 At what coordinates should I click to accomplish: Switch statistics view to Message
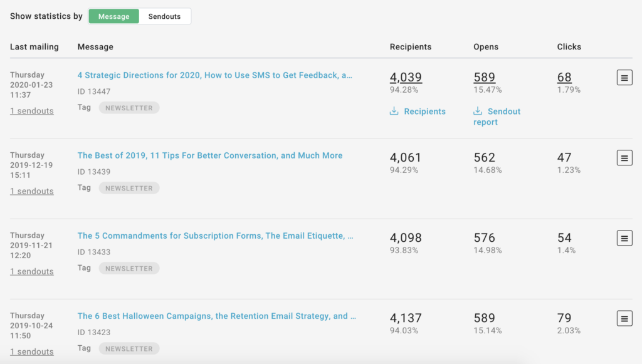113,16
